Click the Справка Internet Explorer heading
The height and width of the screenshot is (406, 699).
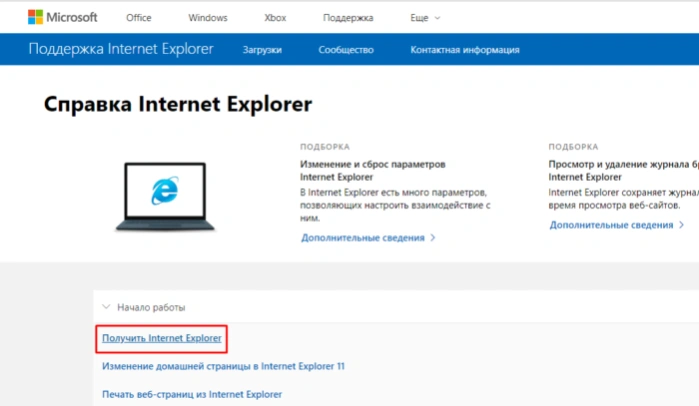(x=178, y=104)
